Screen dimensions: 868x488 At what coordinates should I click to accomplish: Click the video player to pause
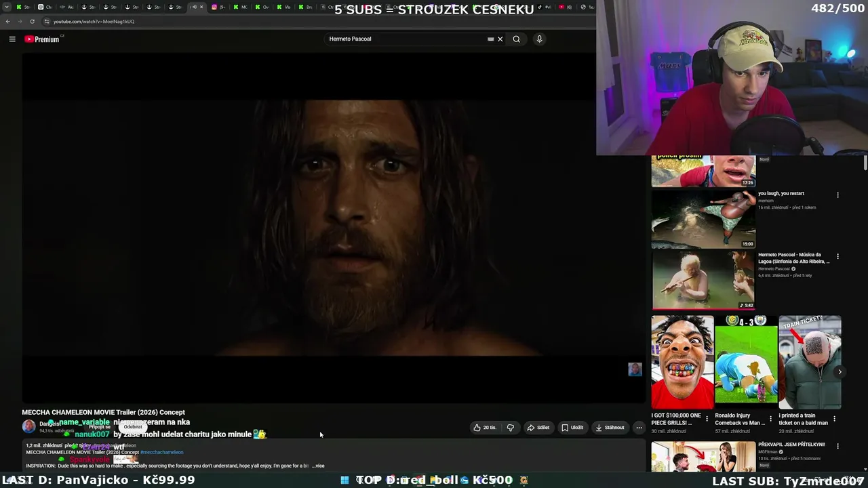332,228
